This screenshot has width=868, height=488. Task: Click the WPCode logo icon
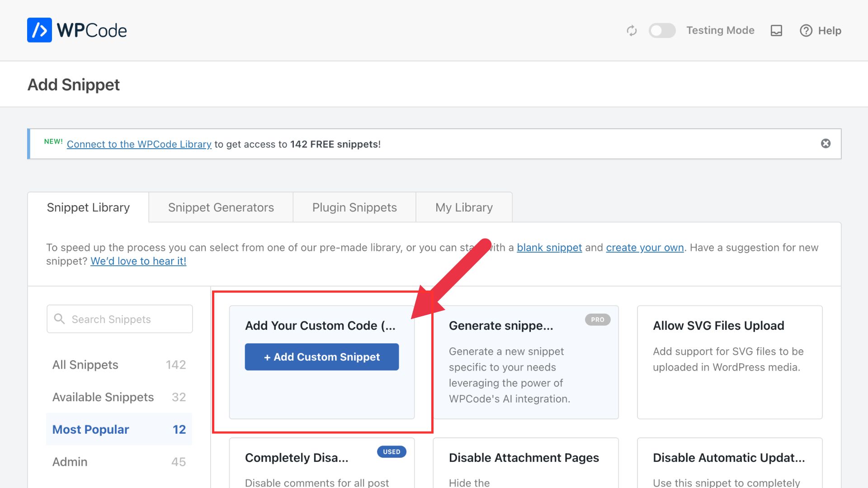[39, 30]
